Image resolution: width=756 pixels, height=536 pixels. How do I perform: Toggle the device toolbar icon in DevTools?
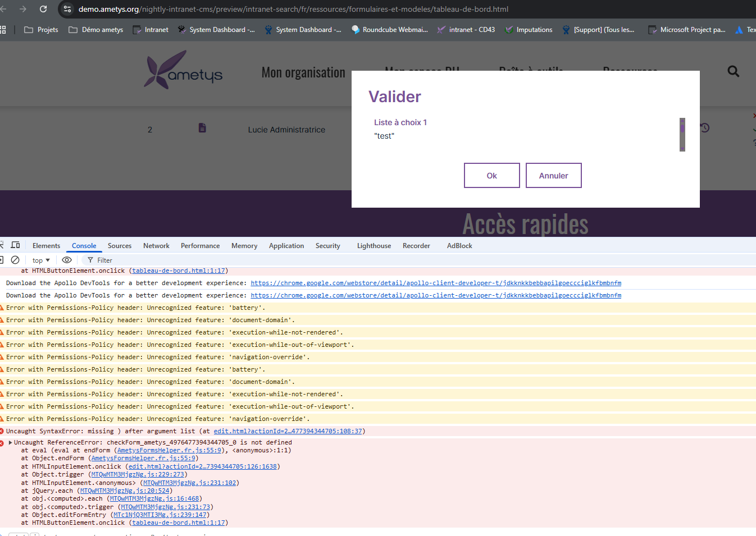[x=15, y=245]
